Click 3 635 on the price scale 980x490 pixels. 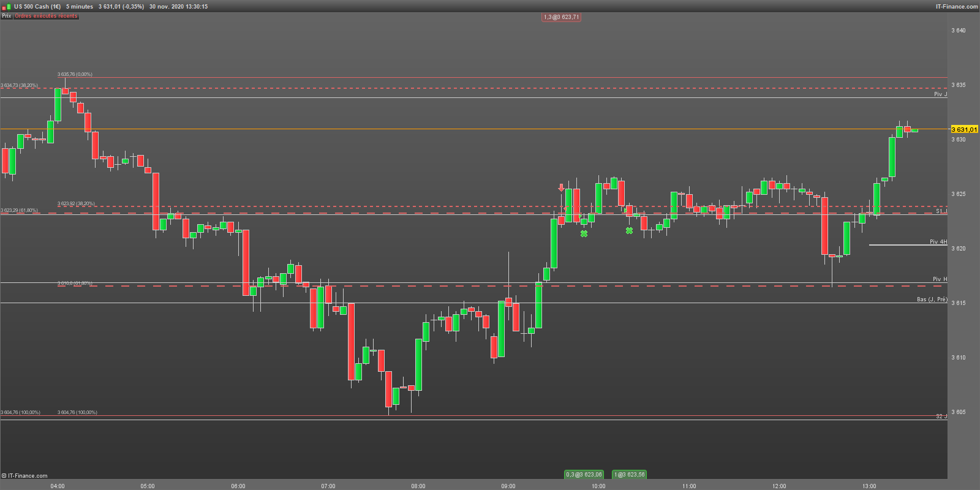[x=959, y=85]
